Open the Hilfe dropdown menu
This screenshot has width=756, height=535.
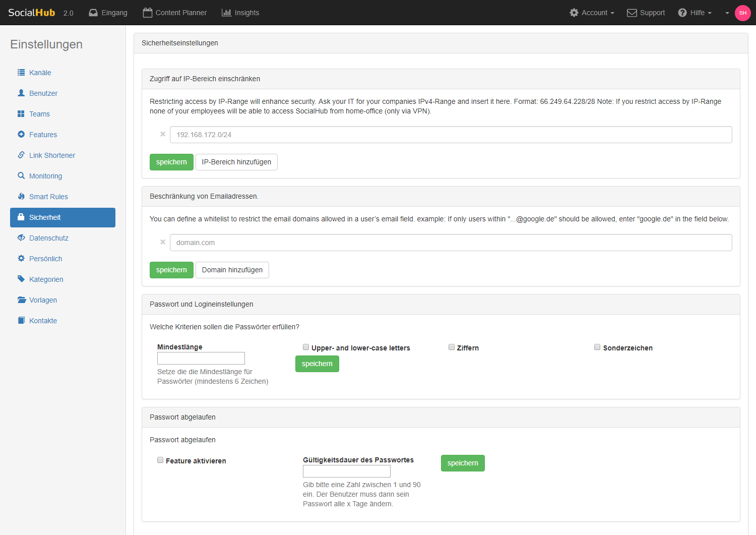[695, 13]
